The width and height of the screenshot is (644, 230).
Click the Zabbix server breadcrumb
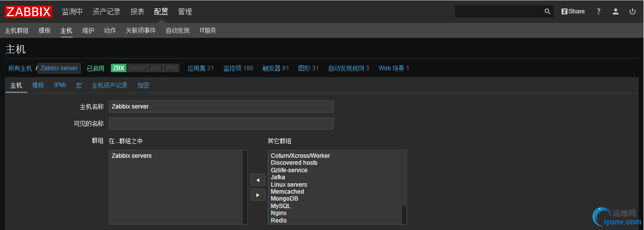click(59, 68)
